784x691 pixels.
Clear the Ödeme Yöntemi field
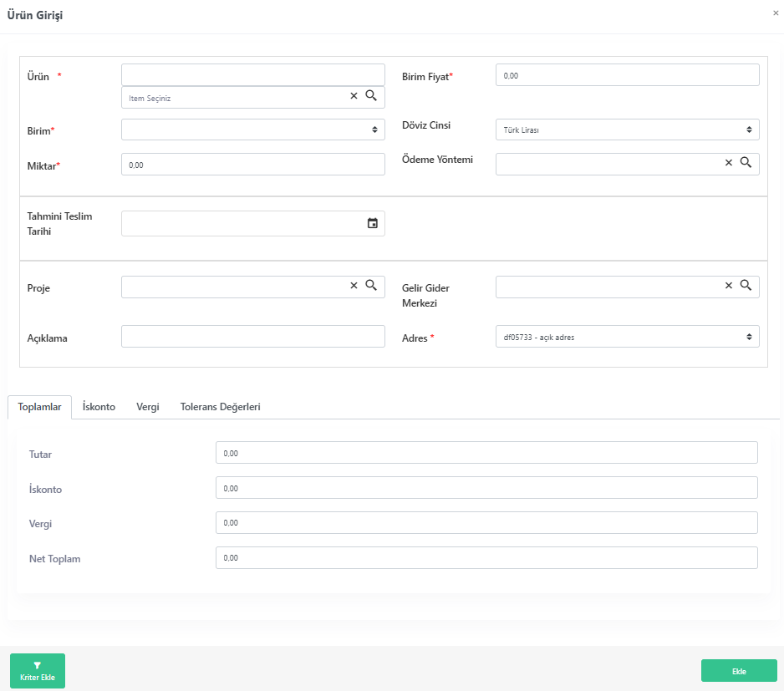tap(729, 162)
